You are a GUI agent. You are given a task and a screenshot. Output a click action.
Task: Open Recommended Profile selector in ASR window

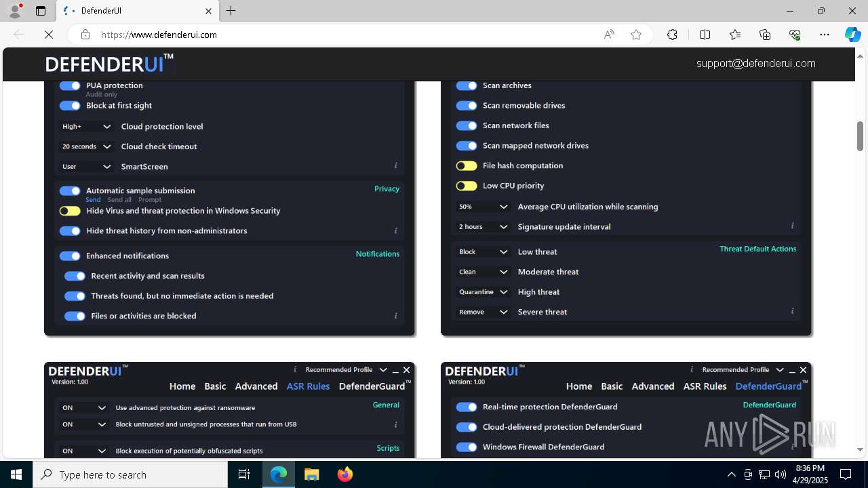tap(346, 370)
